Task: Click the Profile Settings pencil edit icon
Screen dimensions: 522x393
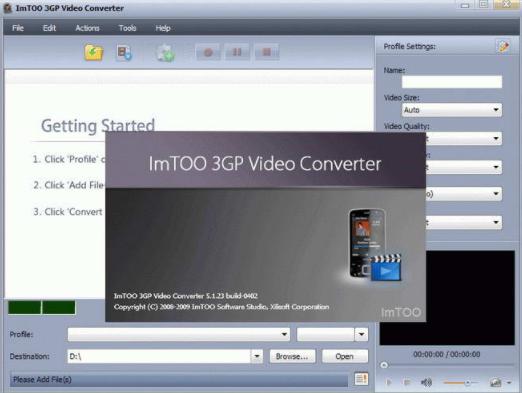Action: (x=503, y=46)
